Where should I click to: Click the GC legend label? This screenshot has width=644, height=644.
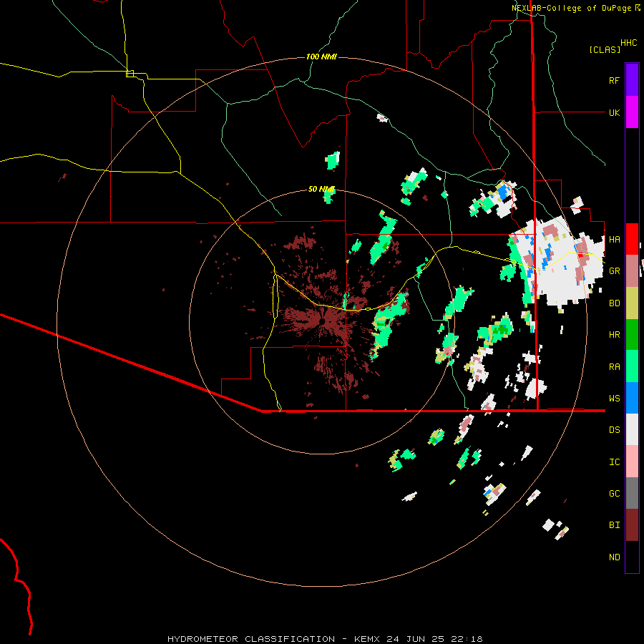point(614,493)
